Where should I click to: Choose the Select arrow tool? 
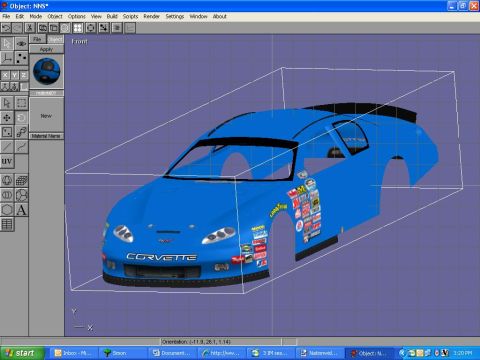pyautogui.click(x=7, y=103)
